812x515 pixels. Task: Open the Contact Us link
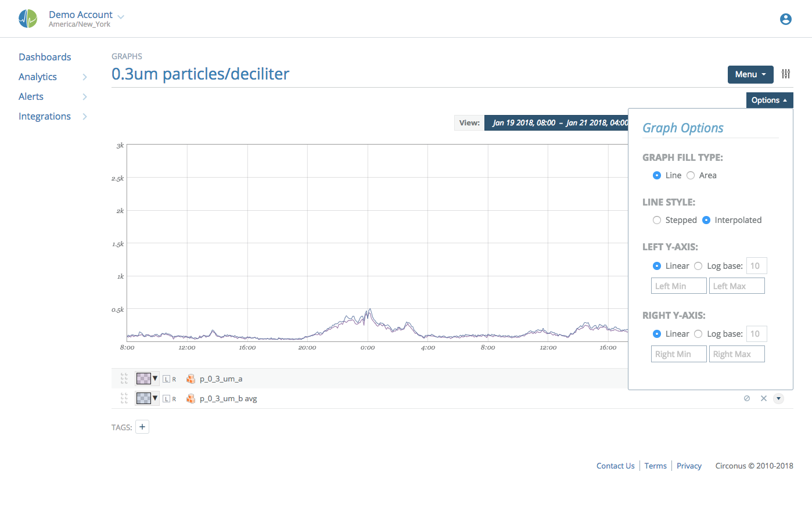coord(615,466)
